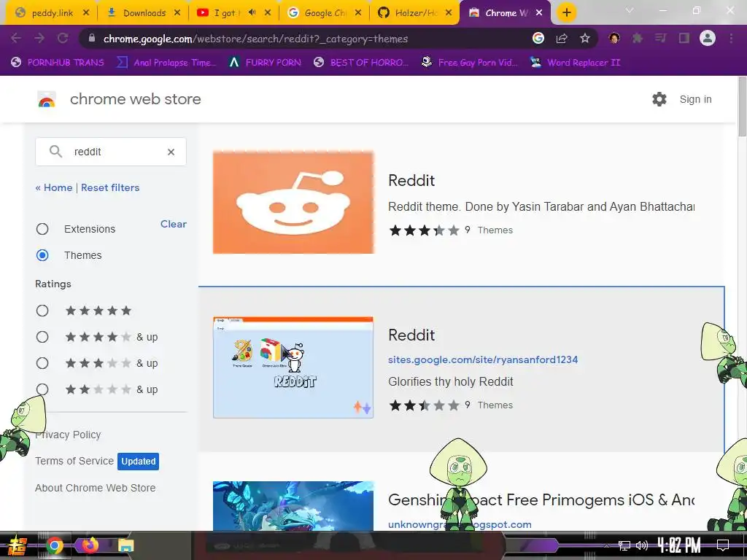
Task: Click the padlock site info icon
Action: 92,38
